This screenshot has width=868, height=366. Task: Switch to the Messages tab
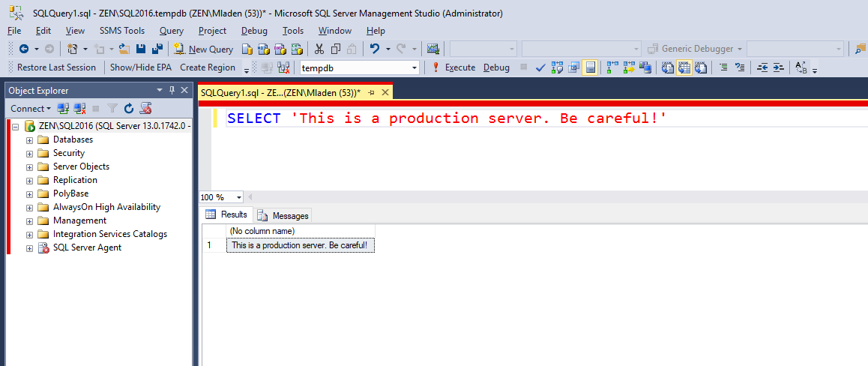[283, 215]
